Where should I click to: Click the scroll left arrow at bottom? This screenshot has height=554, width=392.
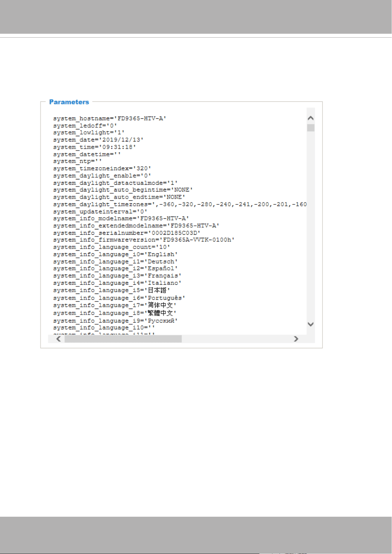(x=59, y=339)
